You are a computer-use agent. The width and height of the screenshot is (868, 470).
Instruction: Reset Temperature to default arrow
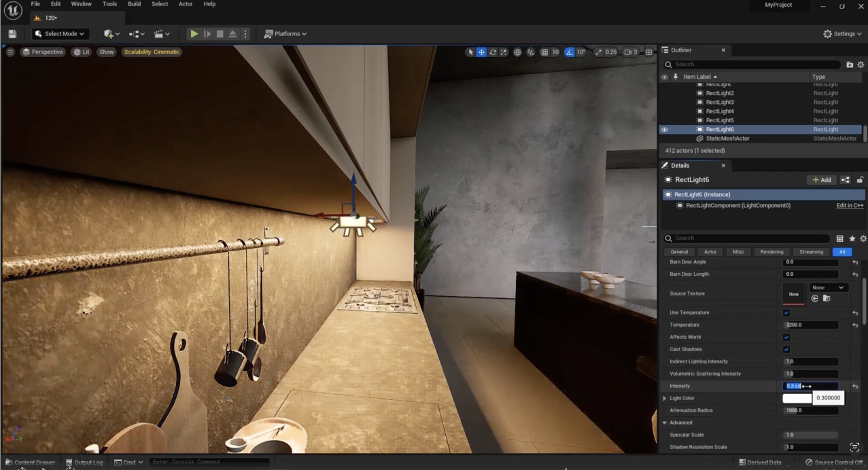tap(855, 325)
